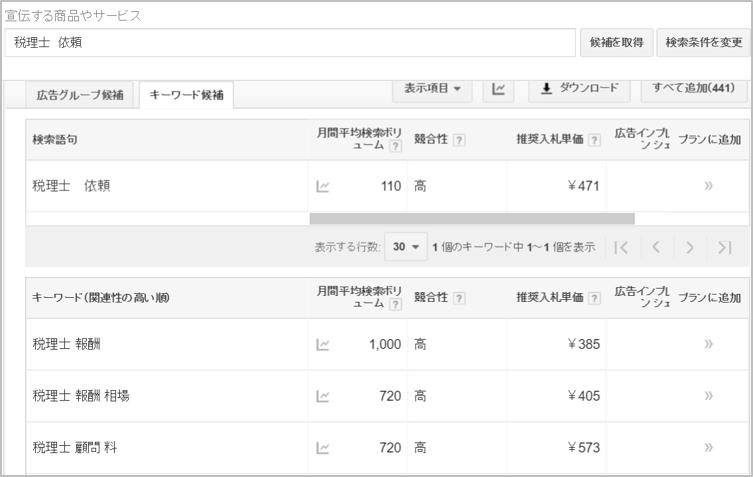Click the 候補を取得 button
Image resolution: width=753 pixels, height=477 pixels.
click(615, 43)
